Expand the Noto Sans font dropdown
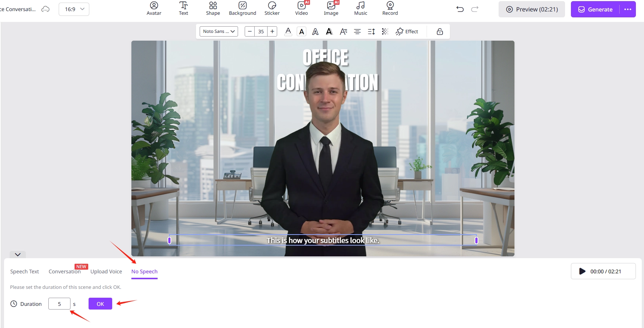The width and height of the screenshot is (644, 328). (x=219, y=31)
